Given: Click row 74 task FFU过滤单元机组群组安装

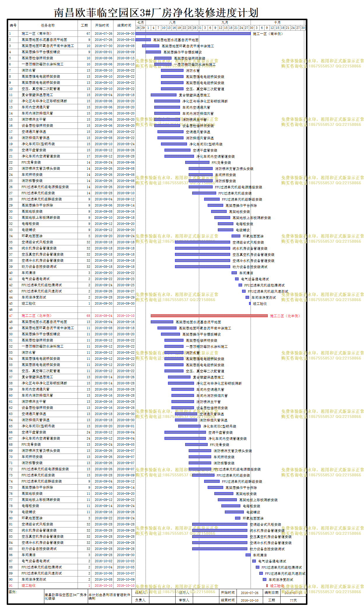Looking at the screenshot, I should coord(42,481).
